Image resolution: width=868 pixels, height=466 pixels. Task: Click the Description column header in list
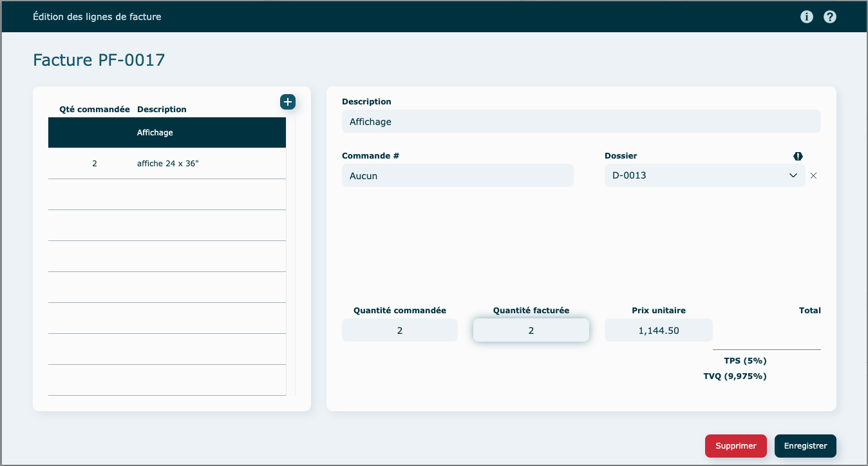[162, 110]
